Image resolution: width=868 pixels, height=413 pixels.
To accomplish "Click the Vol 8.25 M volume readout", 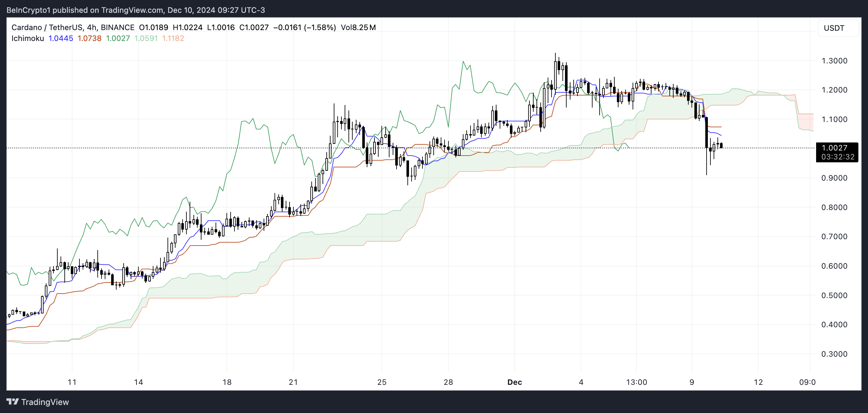I will (x=358, y=27).
